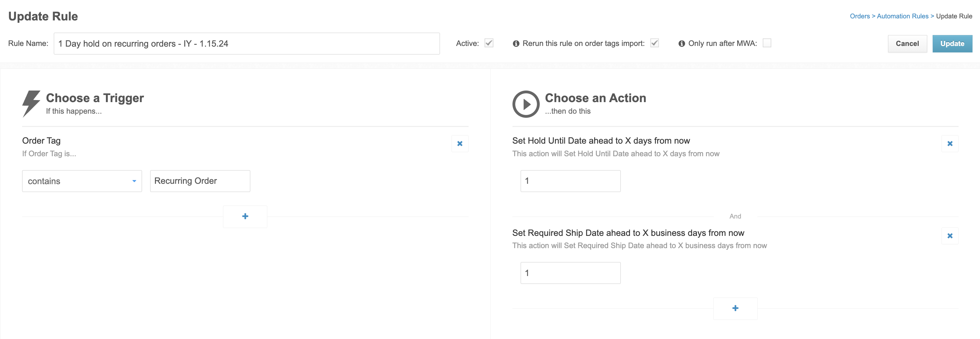Viewport: 980px width, 339px height.
Task: Uncheck Rerun this rule on order tags import
Action: click(x=654, y=43)
